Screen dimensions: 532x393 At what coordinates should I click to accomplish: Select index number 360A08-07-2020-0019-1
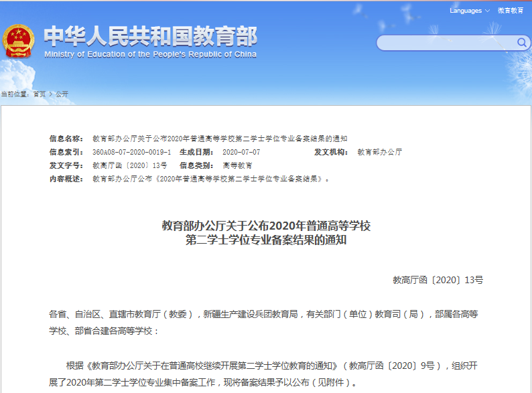[131, 152]
